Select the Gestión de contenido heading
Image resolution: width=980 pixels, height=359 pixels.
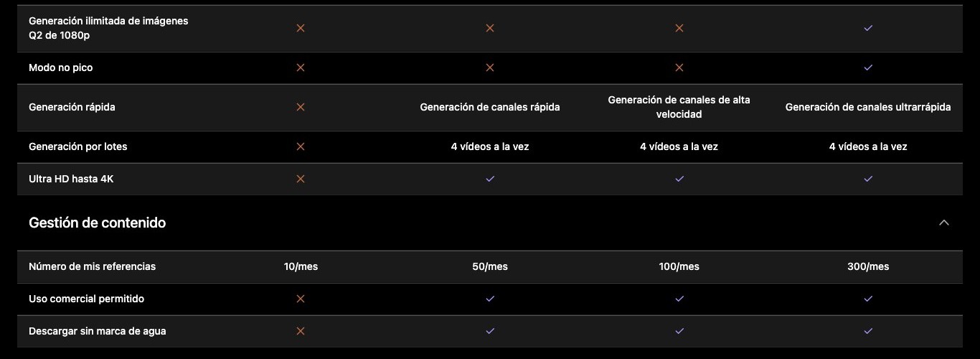pos(97,223)
